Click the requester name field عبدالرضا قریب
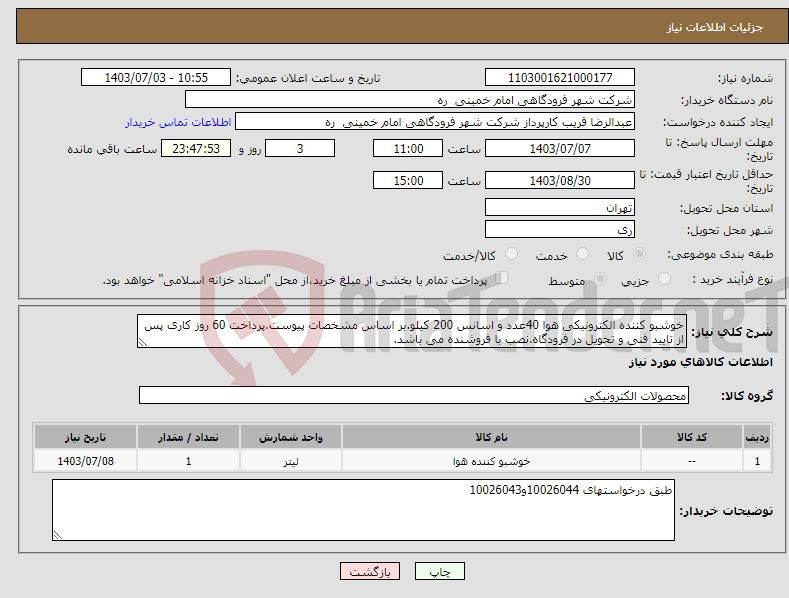Viewport: 789px width, 598px height. [x=435, y=122]
